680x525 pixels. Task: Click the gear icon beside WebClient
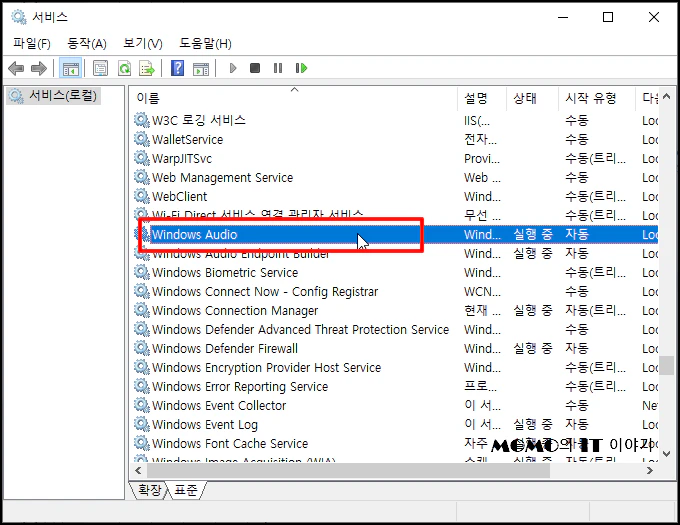coord(141,196)
